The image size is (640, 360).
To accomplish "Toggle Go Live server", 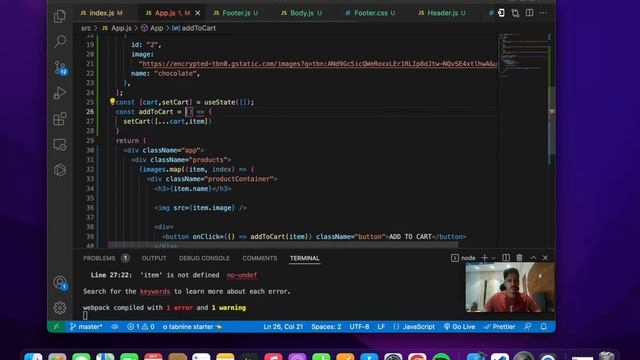I will 459,327.
